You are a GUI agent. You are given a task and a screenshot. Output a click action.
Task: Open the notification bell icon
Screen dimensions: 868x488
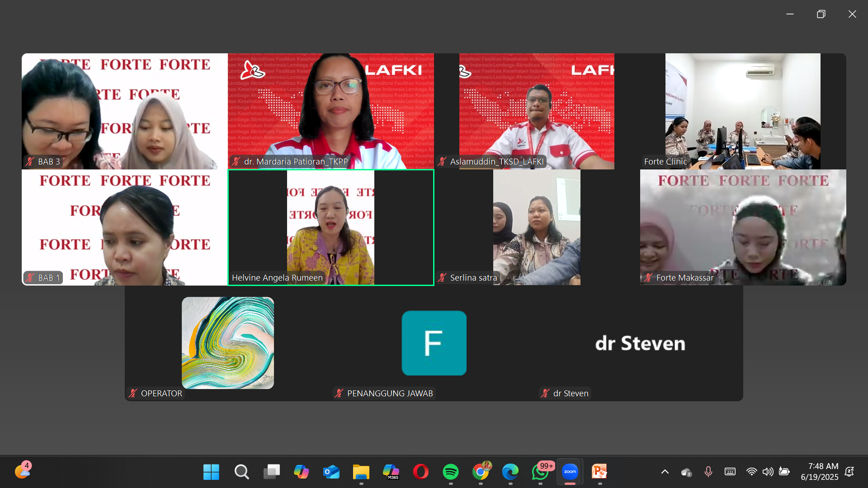pos(849,472)
